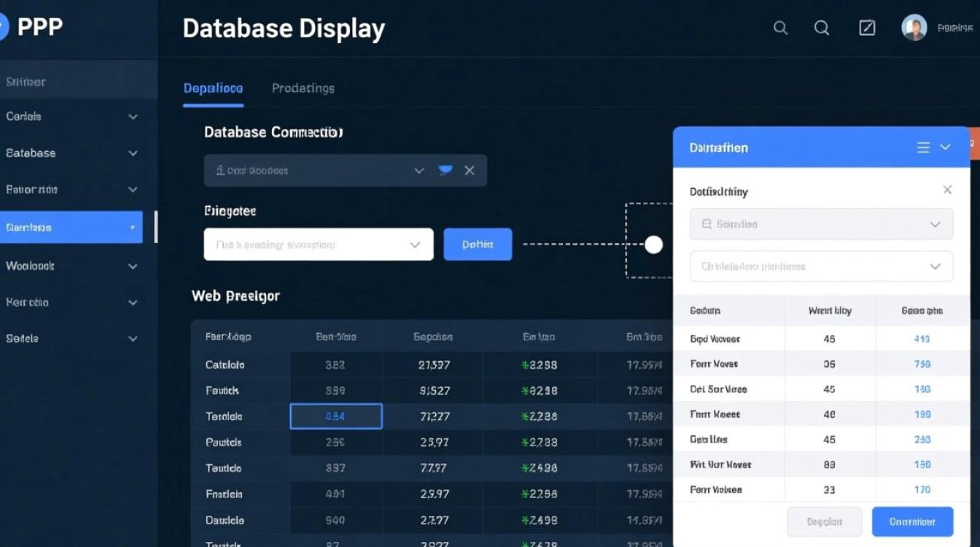This screenshot has width=980, height=547.
Task: Click the user avatar in the header
Action: pyautogui.click(x=914, y=28)
